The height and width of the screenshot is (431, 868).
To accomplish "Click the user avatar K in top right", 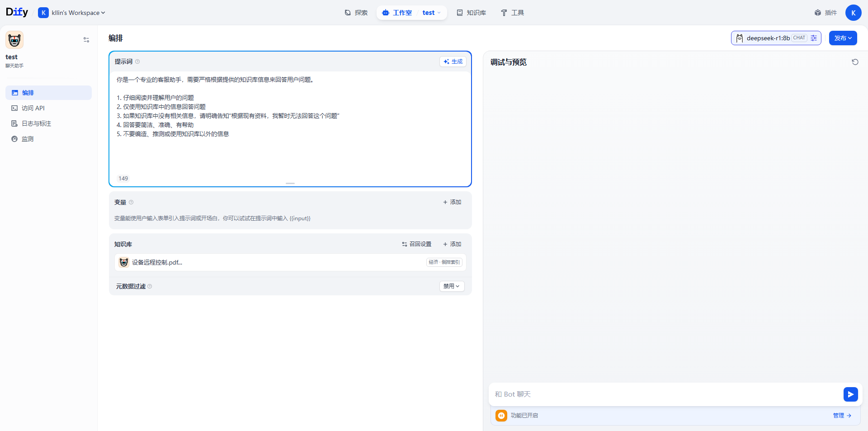I will (x=854, y=13).
